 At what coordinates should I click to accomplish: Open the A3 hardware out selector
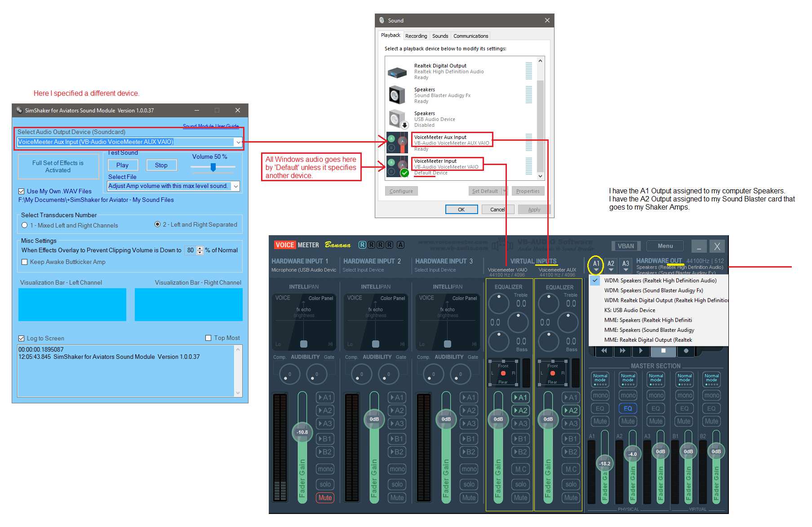point(626,266)
